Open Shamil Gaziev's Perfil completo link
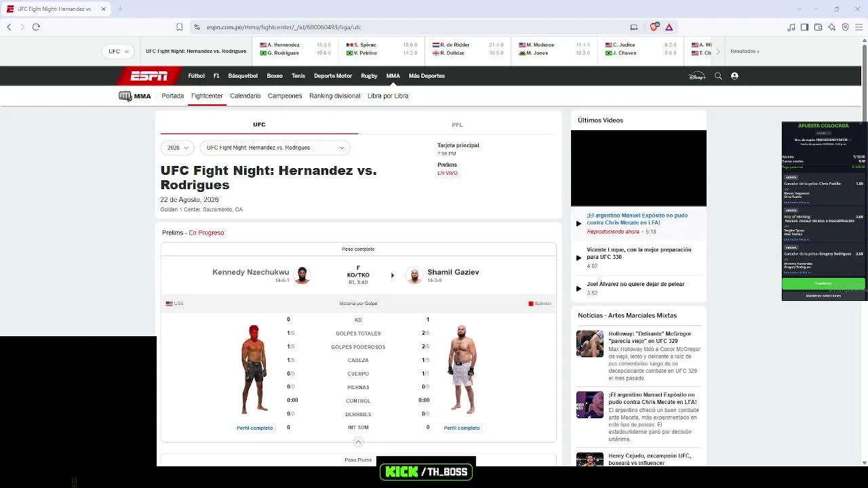 coord(462,428)
